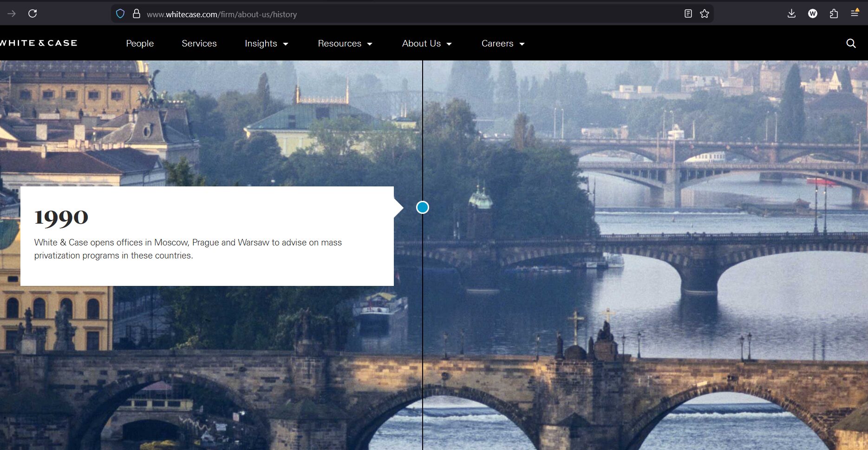Expand the About Us dropdown

click(x=427, y=43)
